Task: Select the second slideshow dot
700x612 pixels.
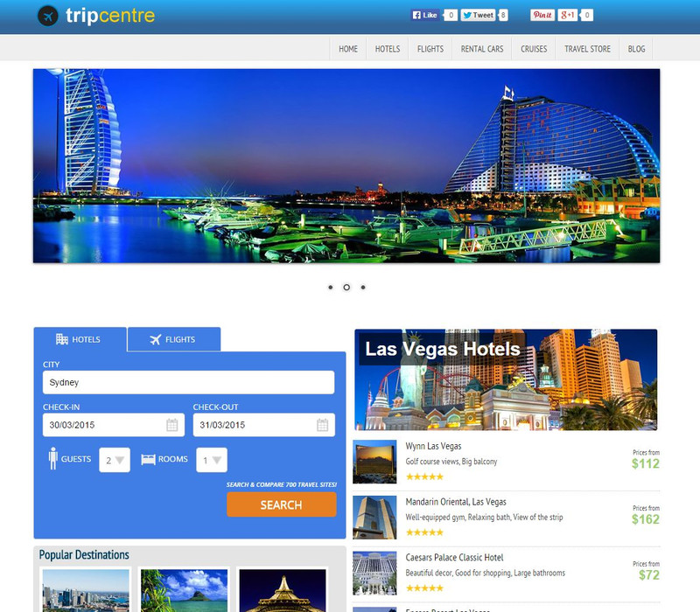Action: pos(346,288)
